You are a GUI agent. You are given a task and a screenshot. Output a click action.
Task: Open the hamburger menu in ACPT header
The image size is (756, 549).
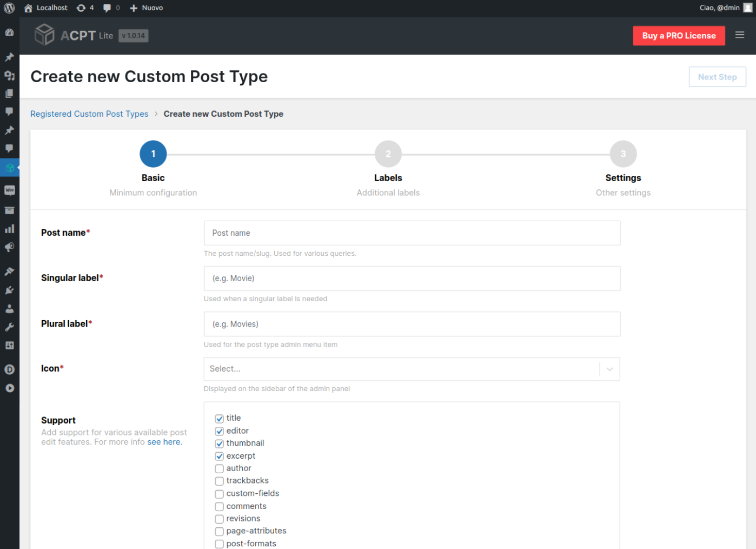(x=740, y=35)
